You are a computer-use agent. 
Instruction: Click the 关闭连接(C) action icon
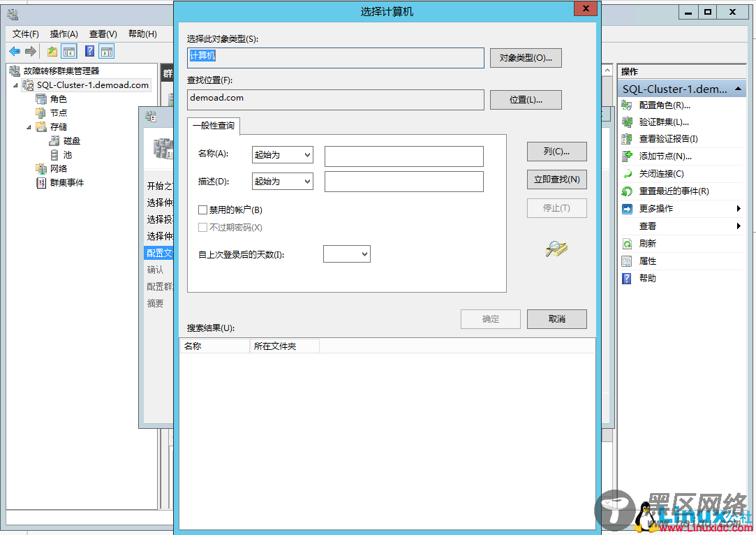click(x=627, y=174)
